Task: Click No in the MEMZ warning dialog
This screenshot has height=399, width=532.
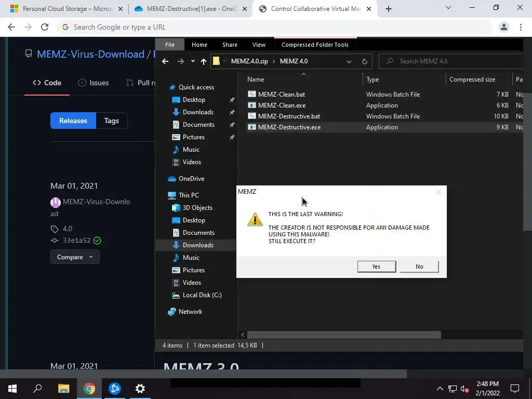Action: pos(419,267)
